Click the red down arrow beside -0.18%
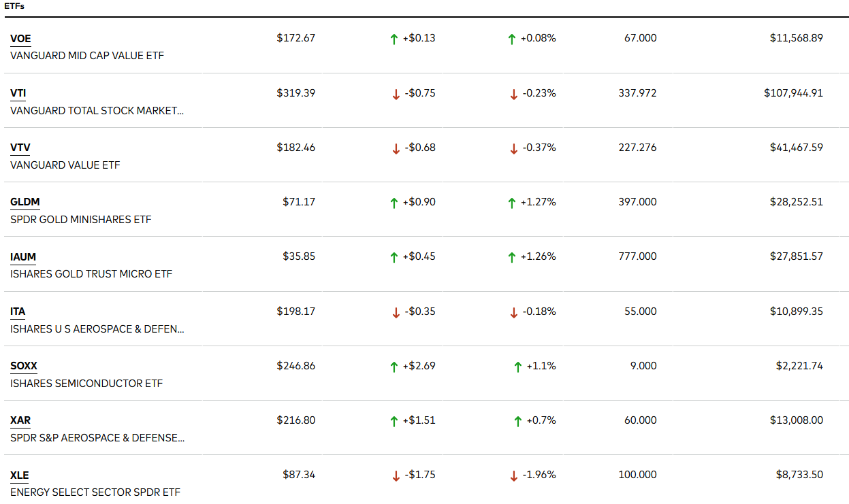 coord(513,313)
